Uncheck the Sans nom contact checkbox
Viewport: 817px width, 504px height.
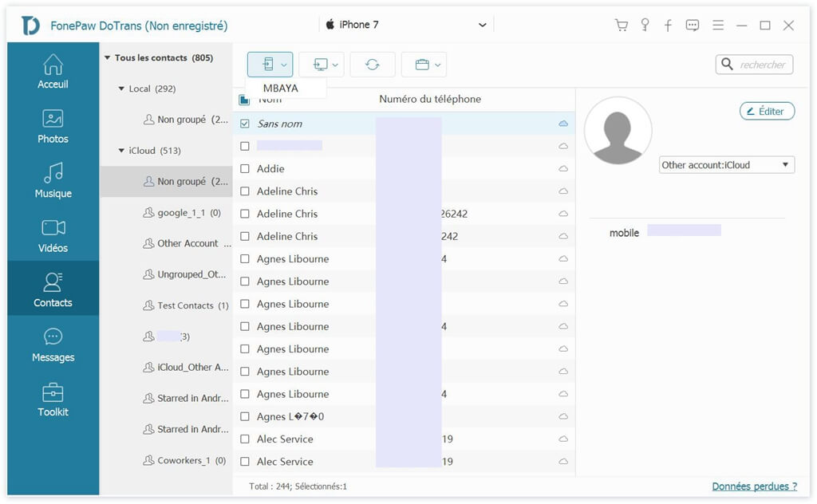244,124
